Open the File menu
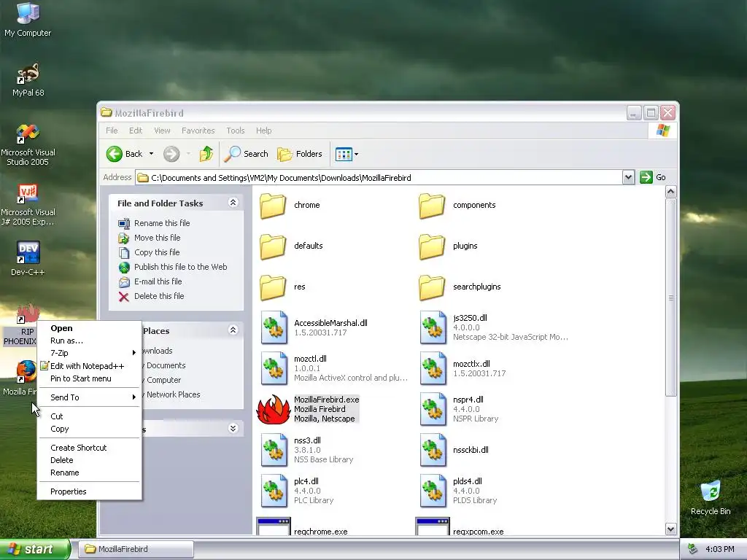The width and height of the screenshot is (747, 560). 112,131
